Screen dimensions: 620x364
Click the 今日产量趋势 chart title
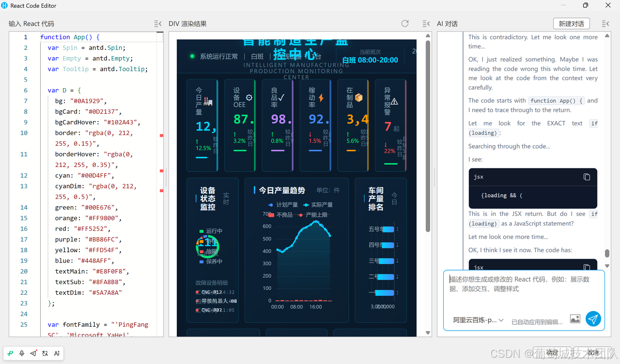282,190
